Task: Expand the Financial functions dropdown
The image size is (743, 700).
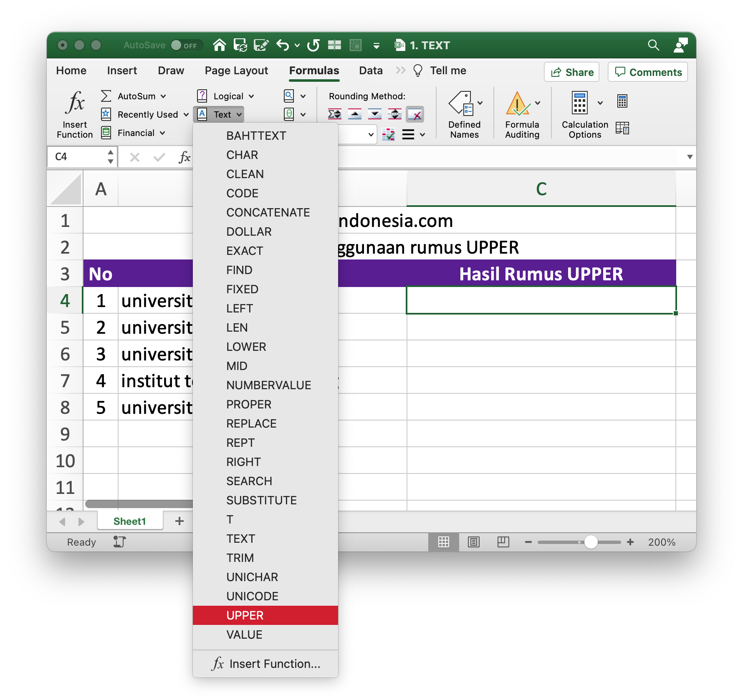Action: tap(162, 133)
